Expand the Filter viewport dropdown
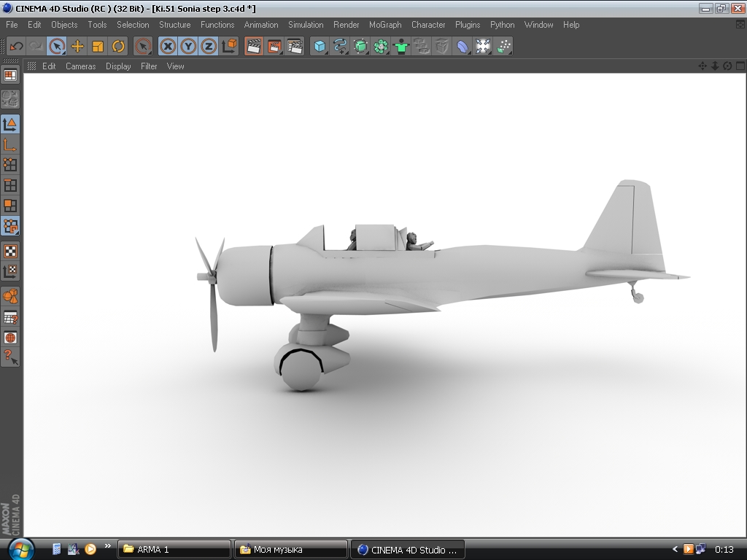Screen dimensions: 747x560 tap(149, 66)
